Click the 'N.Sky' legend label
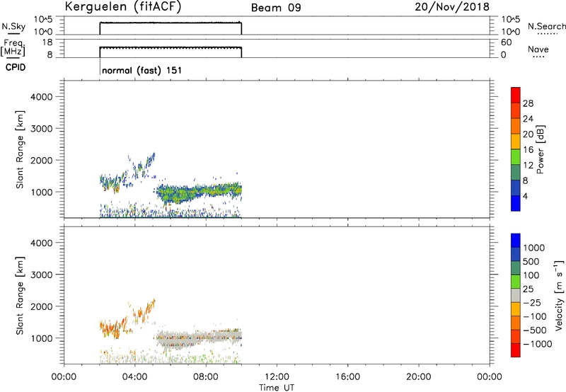The height and width of the screenshot is (392, 566). point(13,26)
